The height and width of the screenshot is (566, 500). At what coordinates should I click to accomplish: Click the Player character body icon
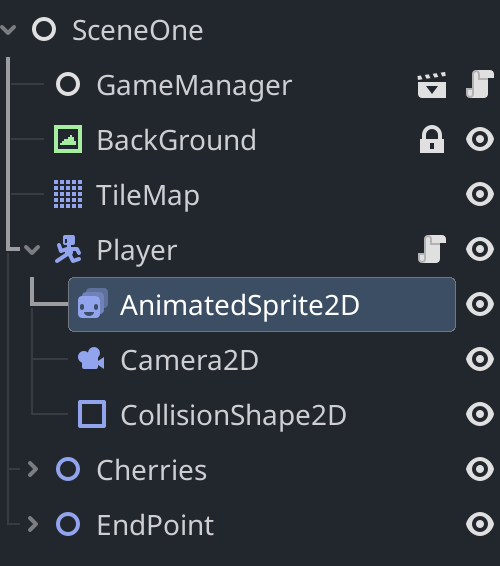[68, 249]
